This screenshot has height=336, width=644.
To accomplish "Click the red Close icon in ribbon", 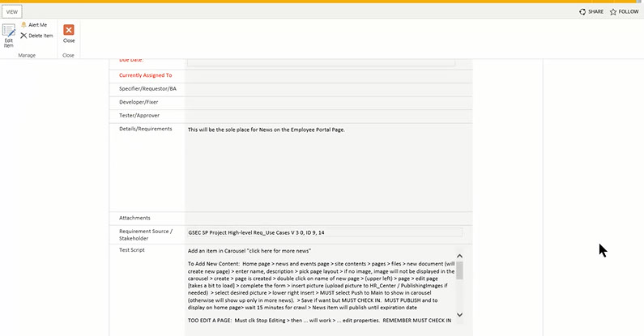I will coord(69,30).
